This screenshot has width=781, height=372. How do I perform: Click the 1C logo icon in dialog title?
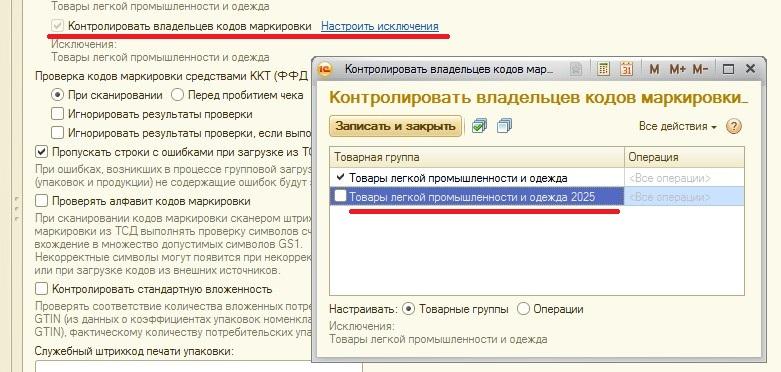[x=325, y=69]
